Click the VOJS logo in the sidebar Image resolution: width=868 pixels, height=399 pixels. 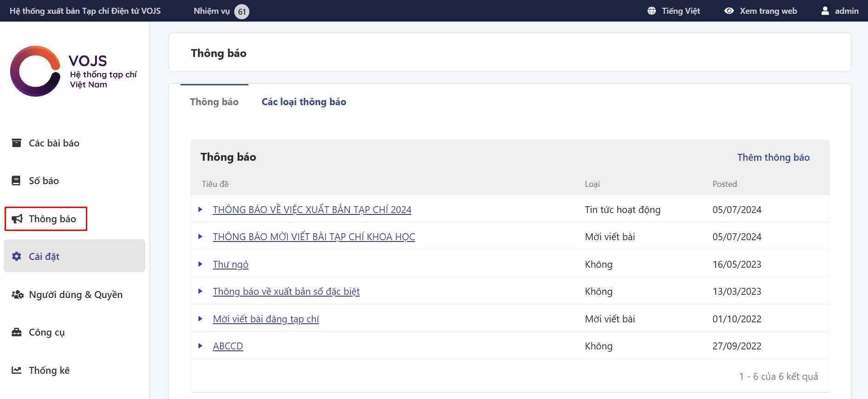click(x=73, y=71)
